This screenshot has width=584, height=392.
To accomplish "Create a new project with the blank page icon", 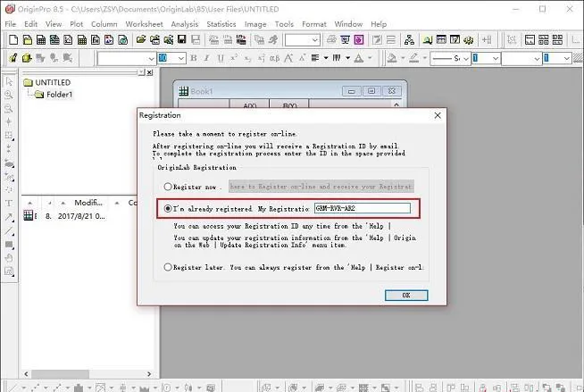I will 13,40.
